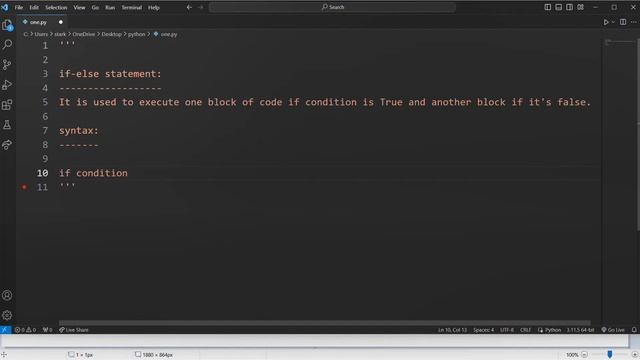Screen dimensions: 640x360
Task: Open the Accounts menu icon
Action: (7, 295)
